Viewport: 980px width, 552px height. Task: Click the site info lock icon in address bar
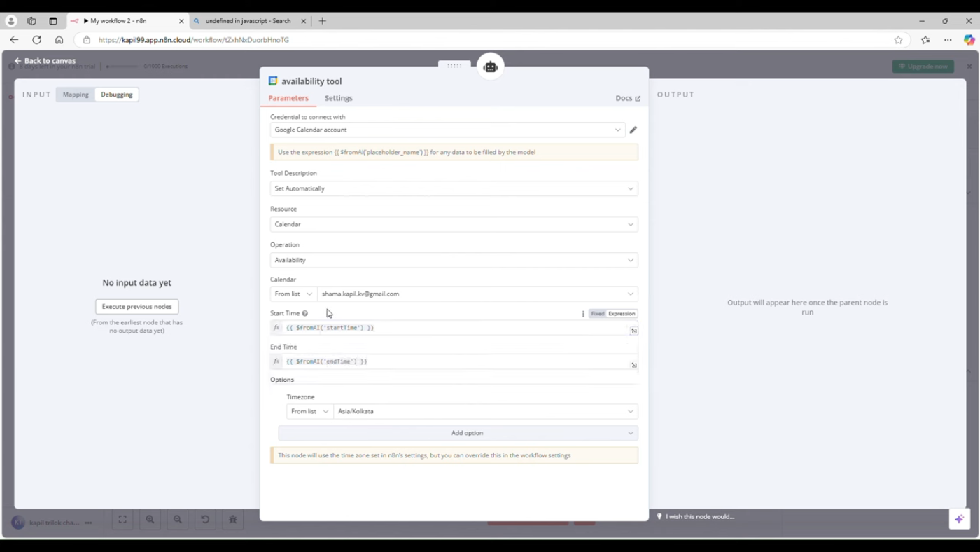point(87,40)
